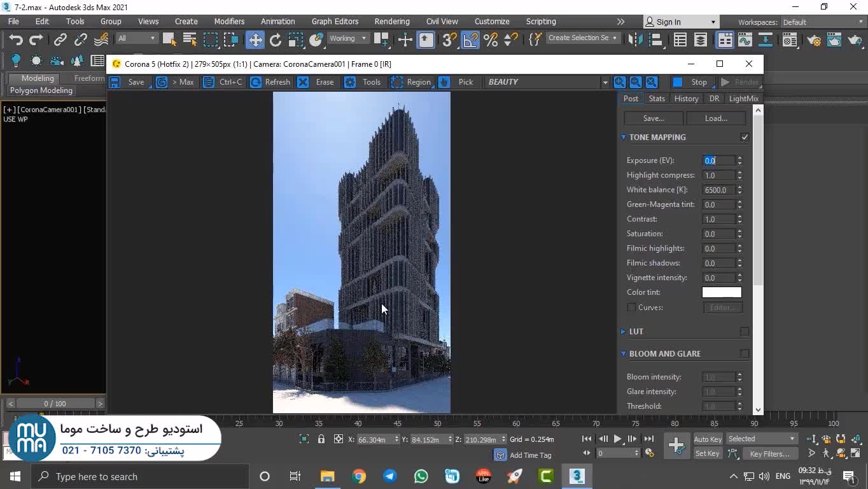Image resolution: width=868 pixels, height=489 pixels.
Task: Enable the Bloom and Glare checkbox
Action: coord(745,354)
